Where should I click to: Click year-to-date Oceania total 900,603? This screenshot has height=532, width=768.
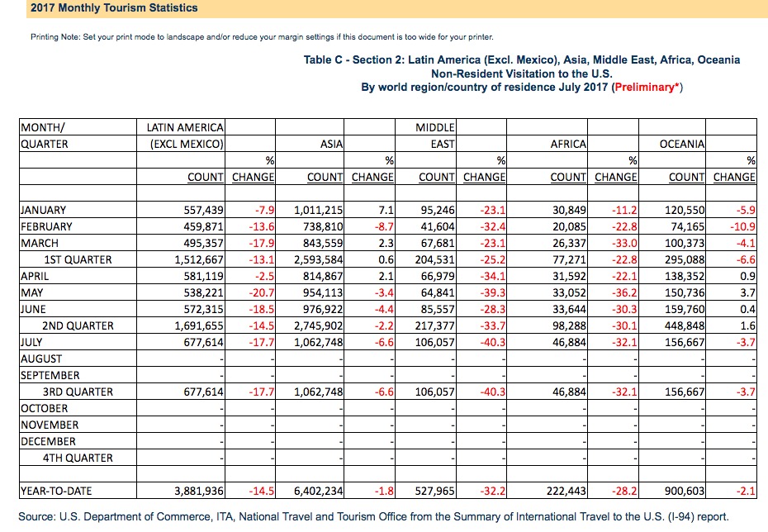click(x=685, y=491)
